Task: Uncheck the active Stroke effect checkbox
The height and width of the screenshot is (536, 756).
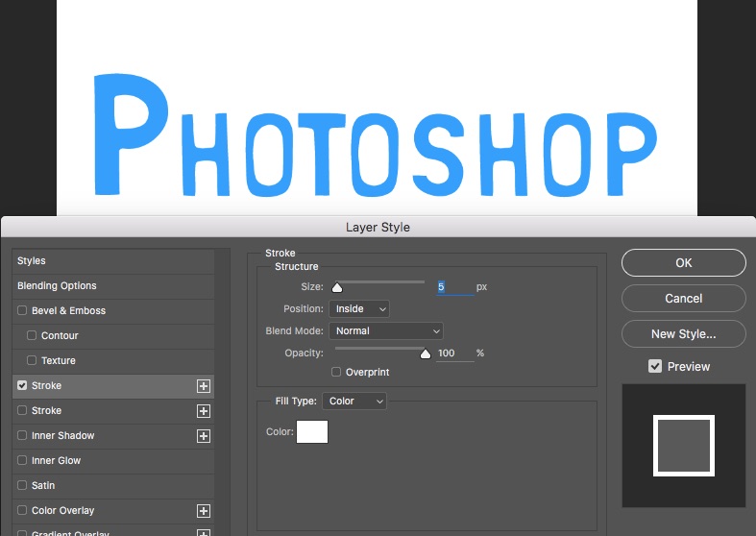Action: click(x=22, y=385)
